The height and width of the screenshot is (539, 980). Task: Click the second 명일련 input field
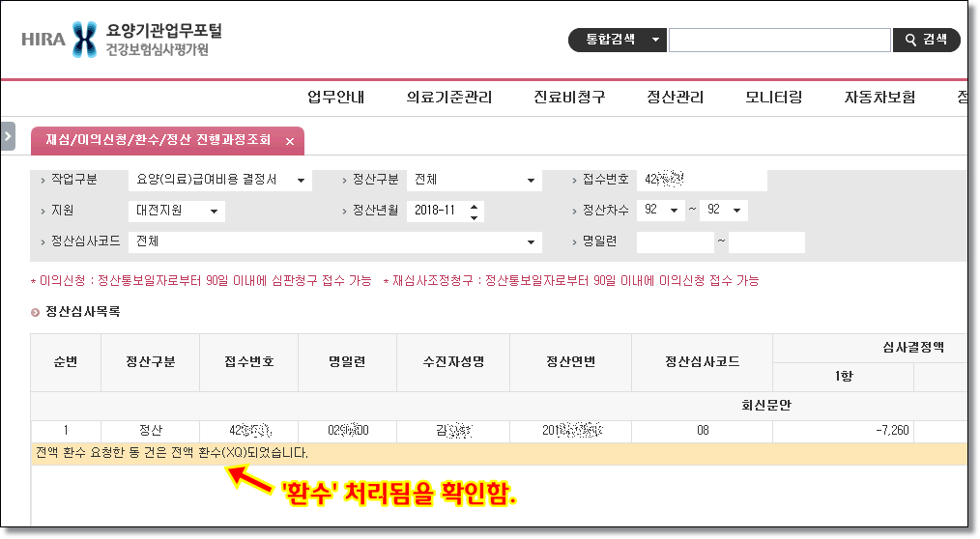pyautogui.click(x=766, y=242)
